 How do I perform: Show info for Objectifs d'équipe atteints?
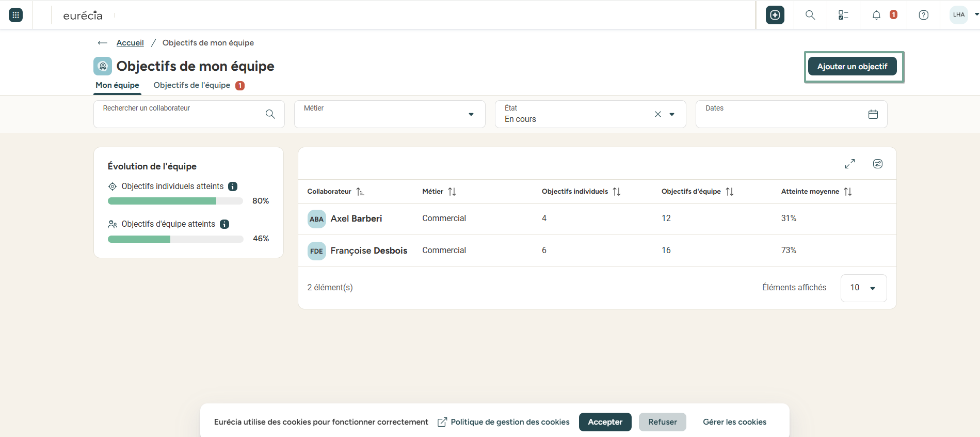(x=224, y=224)
